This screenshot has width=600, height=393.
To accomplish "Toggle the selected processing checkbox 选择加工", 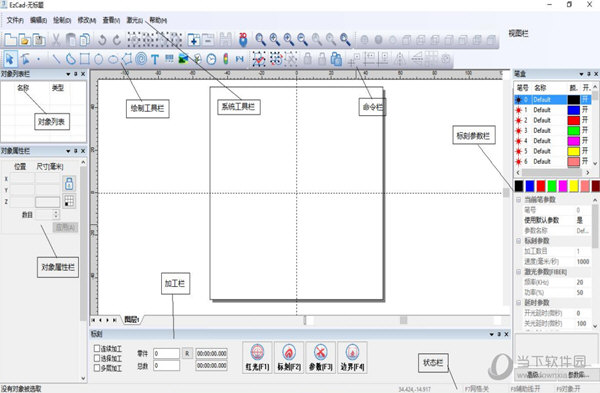I will [97, 358].
